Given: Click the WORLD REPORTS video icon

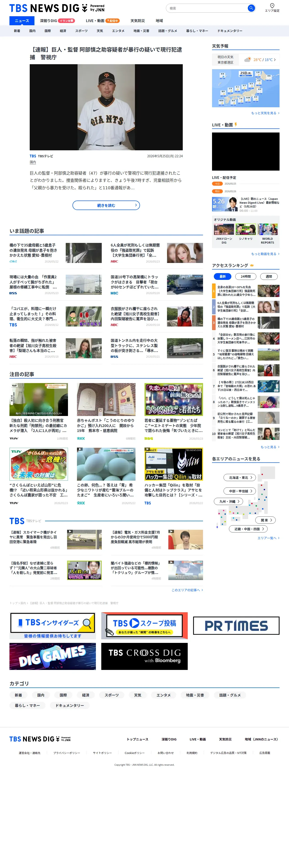Looking at the screenshot, I should click(x=267, y=229).
